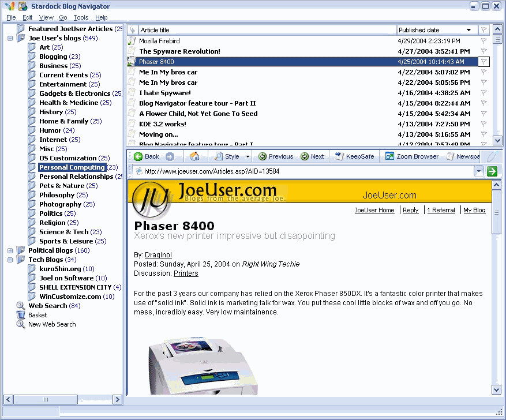Click browser pane scroll-down arrow
The height and width of the screenshot is (420, 506).
(x=496, y=389)
